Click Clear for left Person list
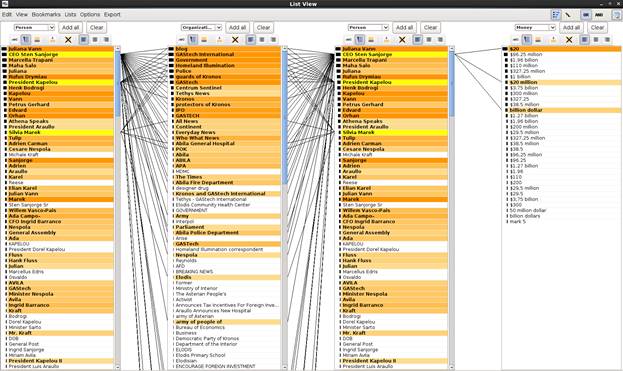Viewport: 623px width, 371px height. pos(97,27)
